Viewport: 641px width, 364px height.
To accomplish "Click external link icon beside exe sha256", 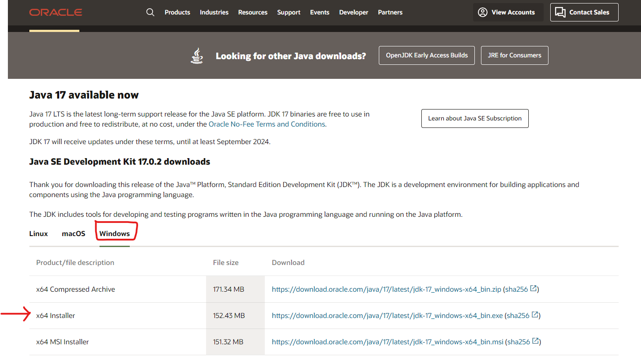I will pos(535,315).
